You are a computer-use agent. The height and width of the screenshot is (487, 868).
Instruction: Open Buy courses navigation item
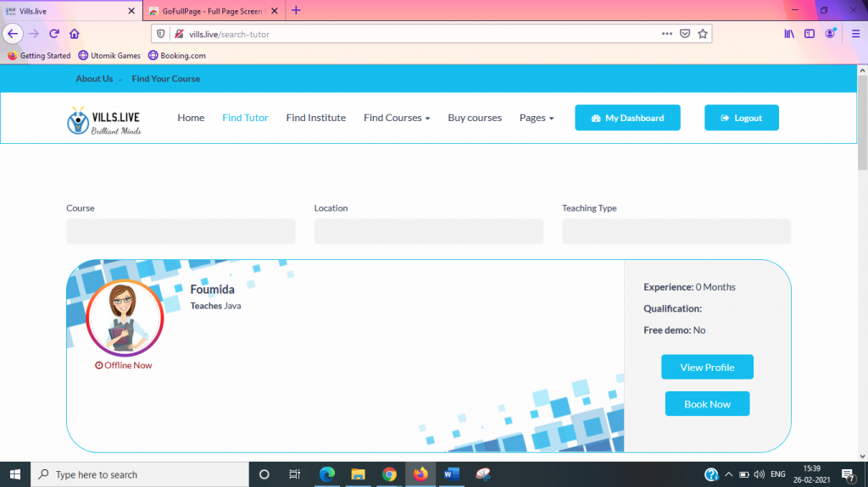click(475, 118)
